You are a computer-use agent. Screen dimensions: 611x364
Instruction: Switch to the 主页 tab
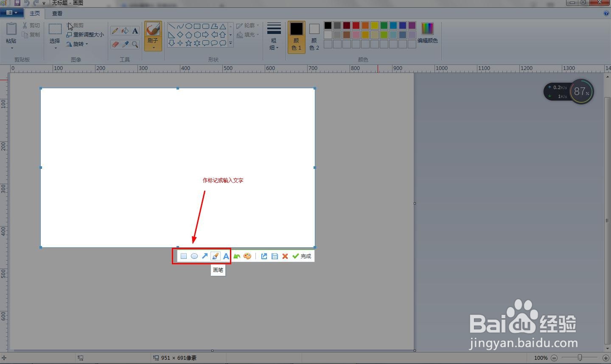35,14
